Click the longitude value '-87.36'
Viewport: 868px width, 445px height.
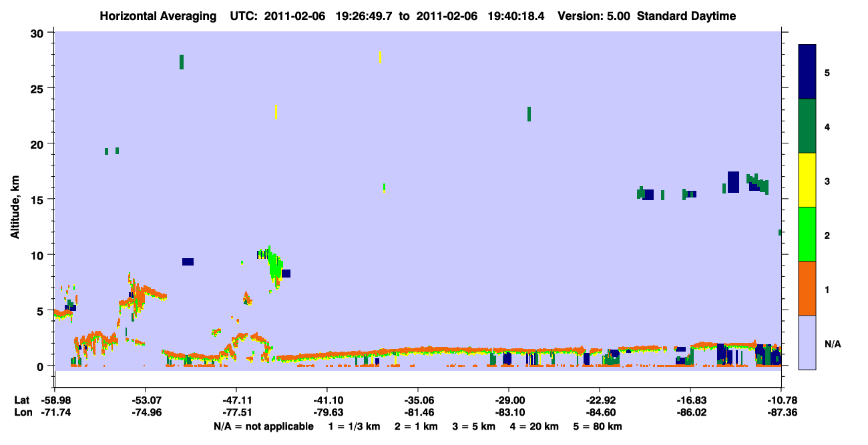[x=781, y=412]
